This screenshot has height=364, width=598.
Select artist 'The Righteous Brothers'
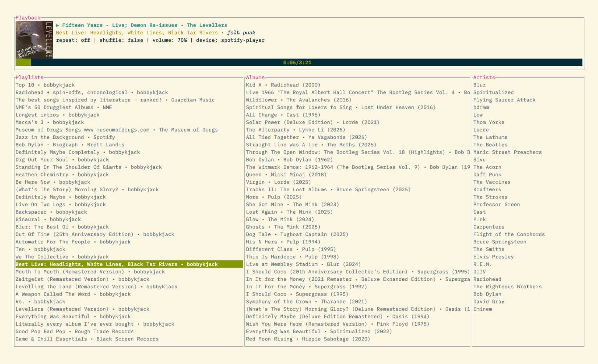click(x=508, y=287)
